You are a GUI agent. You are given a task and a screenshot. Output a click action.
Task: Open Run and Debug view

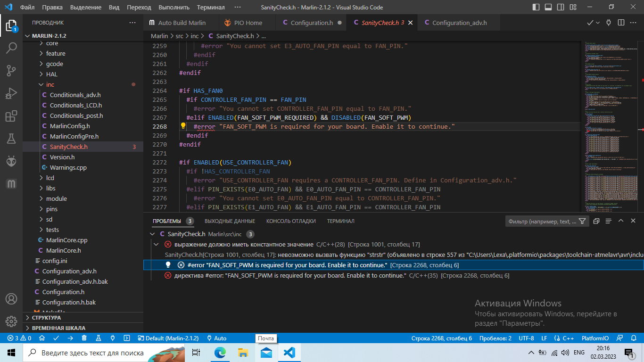pos(11,93)
